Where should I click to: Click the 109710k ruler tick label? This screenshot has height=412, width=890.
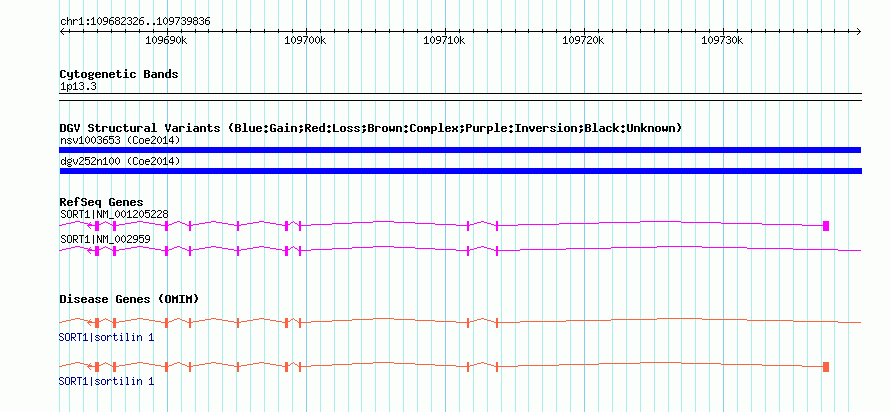[x=444, y=41]
